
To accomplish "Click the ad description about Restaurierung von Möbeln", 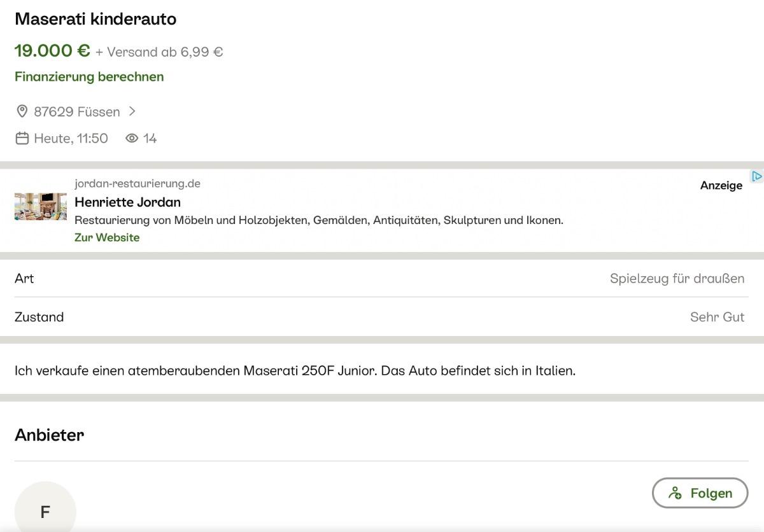I will [x=318, y=221].
